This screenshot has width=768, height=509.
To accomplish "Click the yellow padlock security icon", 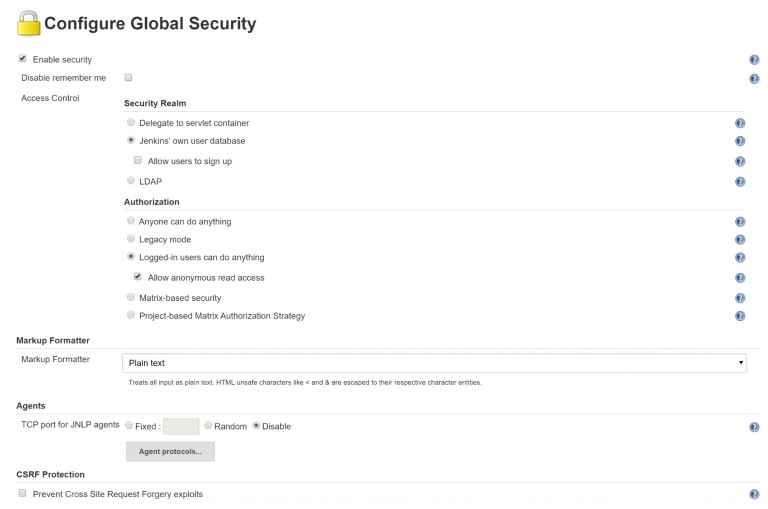I will [28, 24].
